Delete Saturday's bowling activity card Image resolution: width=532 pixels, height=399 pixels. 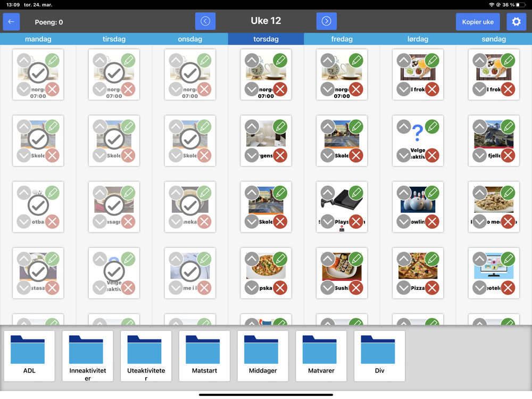coord(432,222)
